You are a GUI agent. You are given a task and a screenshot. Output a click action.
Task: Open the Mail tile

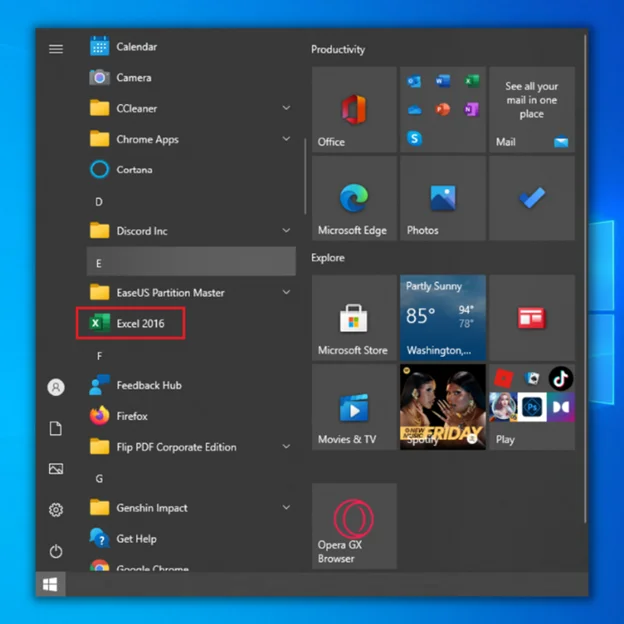pos(531,110)
